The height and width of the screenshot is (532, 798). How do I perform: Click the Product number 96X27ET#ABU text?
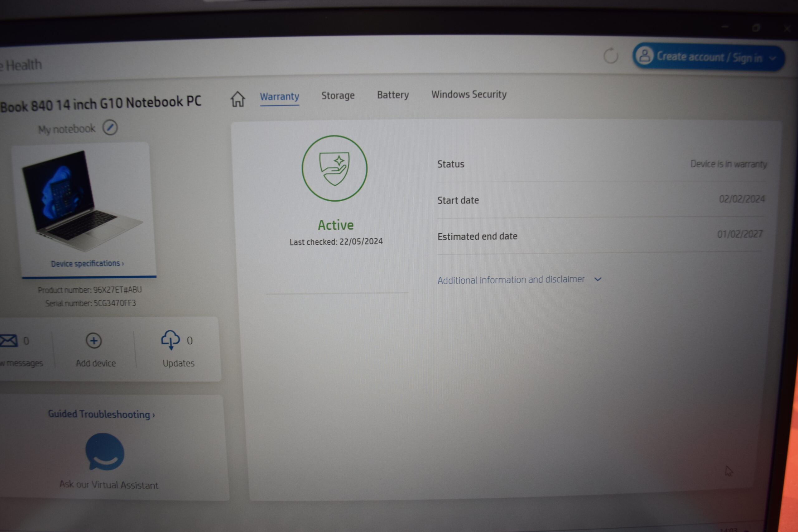[x=90, y=290]
